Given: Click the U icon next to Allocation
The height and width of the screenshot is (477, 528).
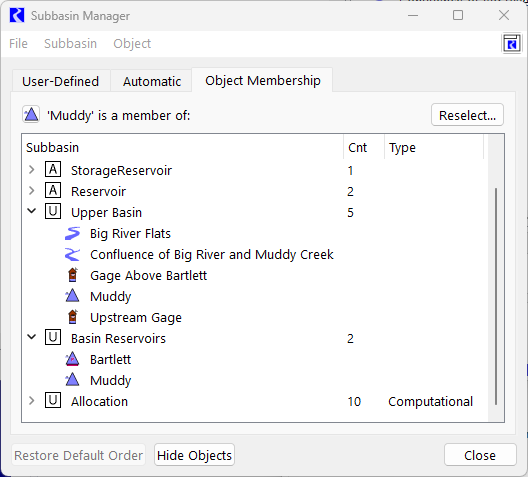Looking at the screenshot, I should click(x=53, y=401).
